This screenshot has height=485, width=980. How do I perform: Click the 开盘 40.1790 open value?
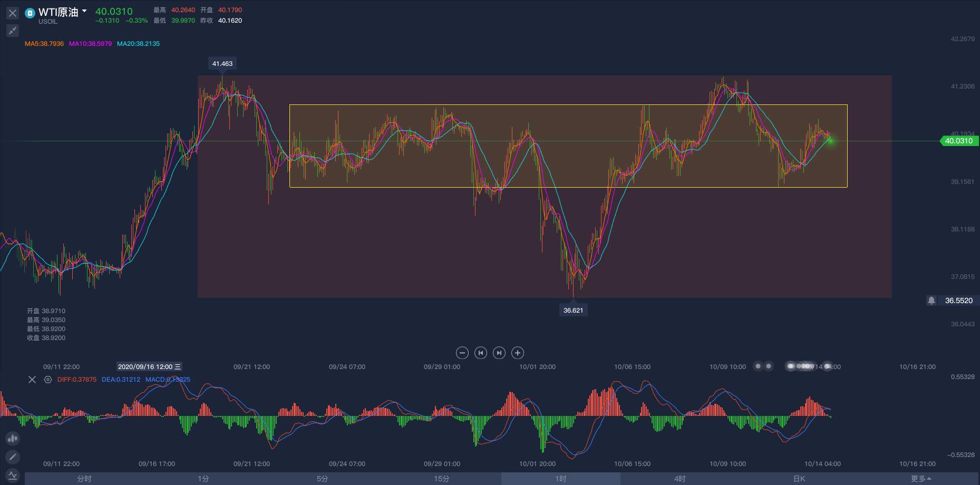(x=221, y=10)
